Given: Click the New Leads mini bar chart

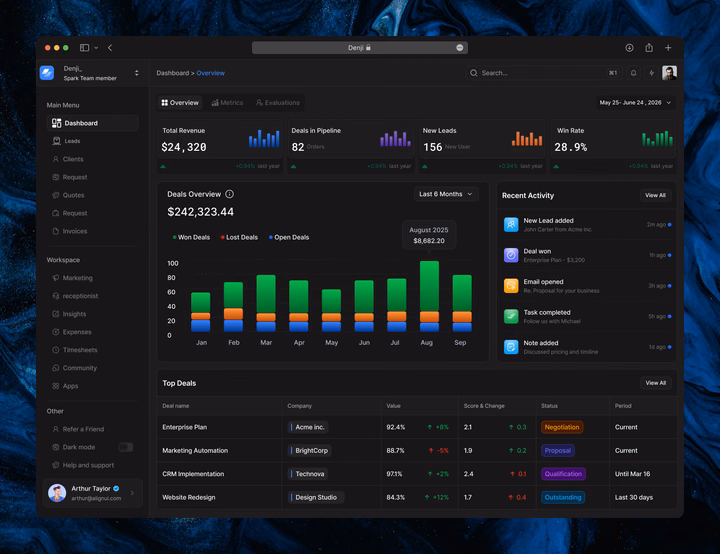Looking at the screenshot, I should click(527, 138).
